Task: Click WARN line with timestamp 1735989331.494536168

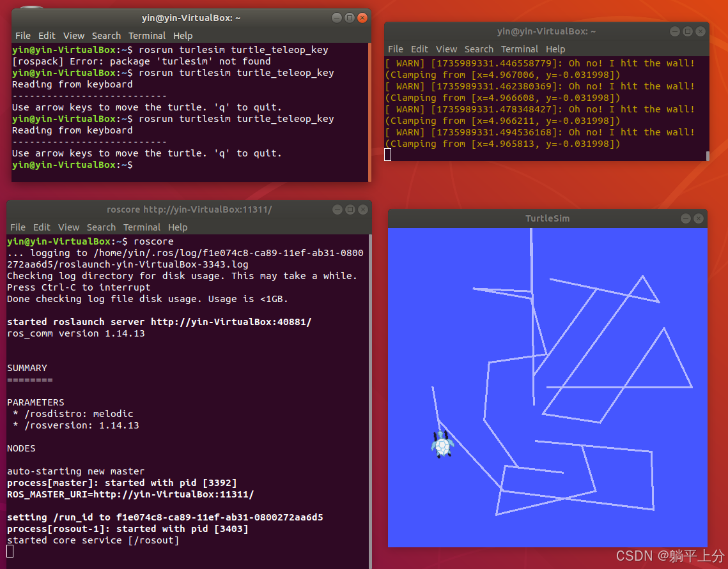Action: tap(539, 132)
